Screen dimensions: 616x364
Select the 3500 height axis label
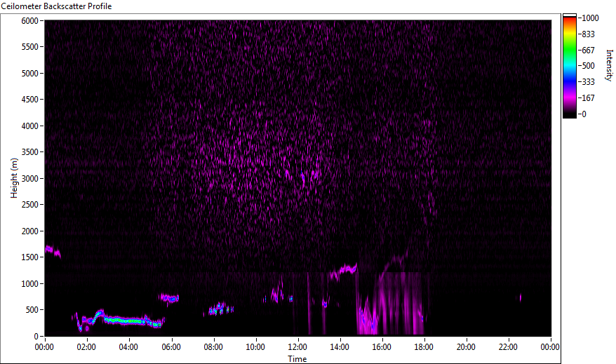coord(30,152)
